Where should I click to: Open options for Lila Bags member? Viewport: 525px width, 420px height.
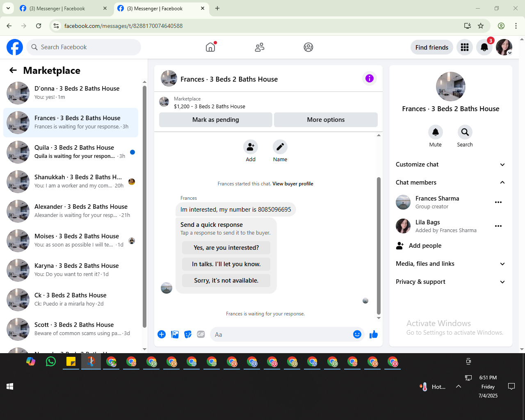[498, 226]
